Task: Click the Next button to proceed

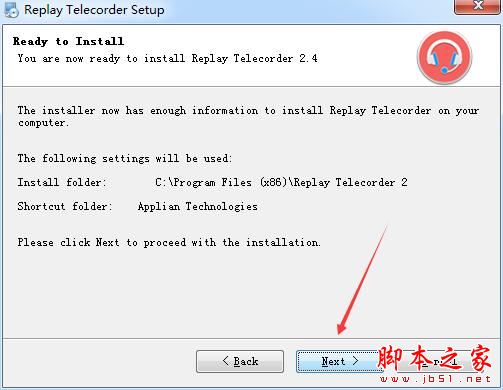Action: click(x=339, y=361)
